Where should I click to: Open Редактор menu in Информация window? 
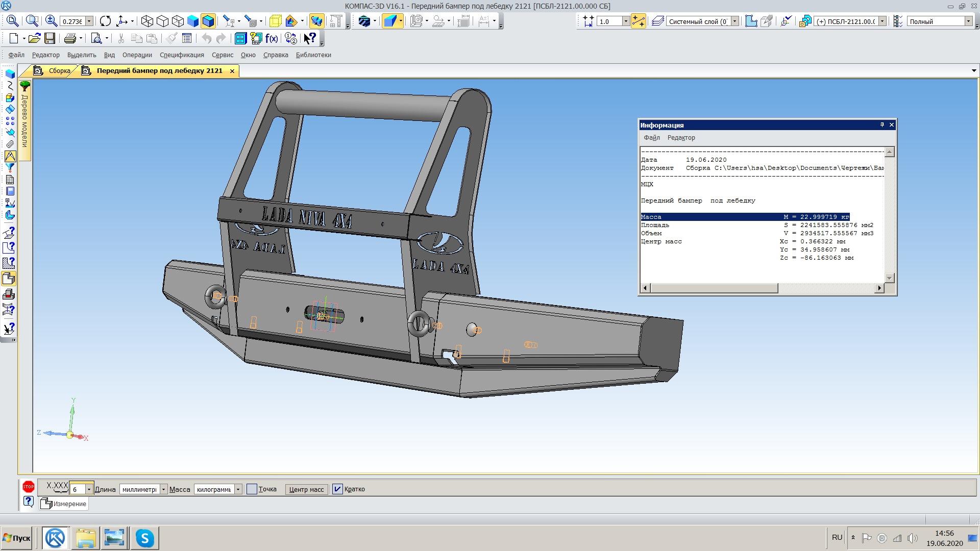681,138
